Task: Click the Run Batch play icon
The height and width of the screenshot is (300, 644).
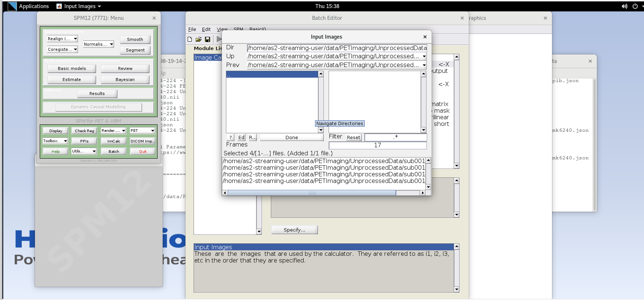Action: [219, 39]
